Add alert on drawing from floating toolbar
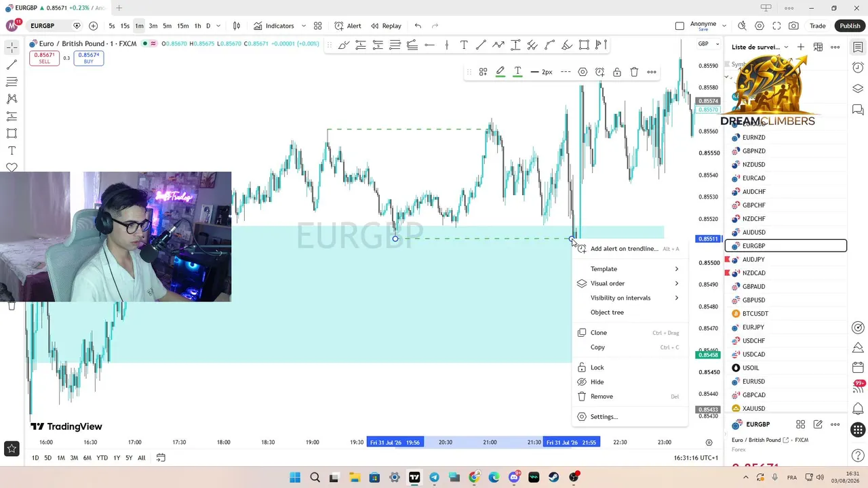Image resolution: width=868 pixels, height=488 pixels. (x=599, y=72)
